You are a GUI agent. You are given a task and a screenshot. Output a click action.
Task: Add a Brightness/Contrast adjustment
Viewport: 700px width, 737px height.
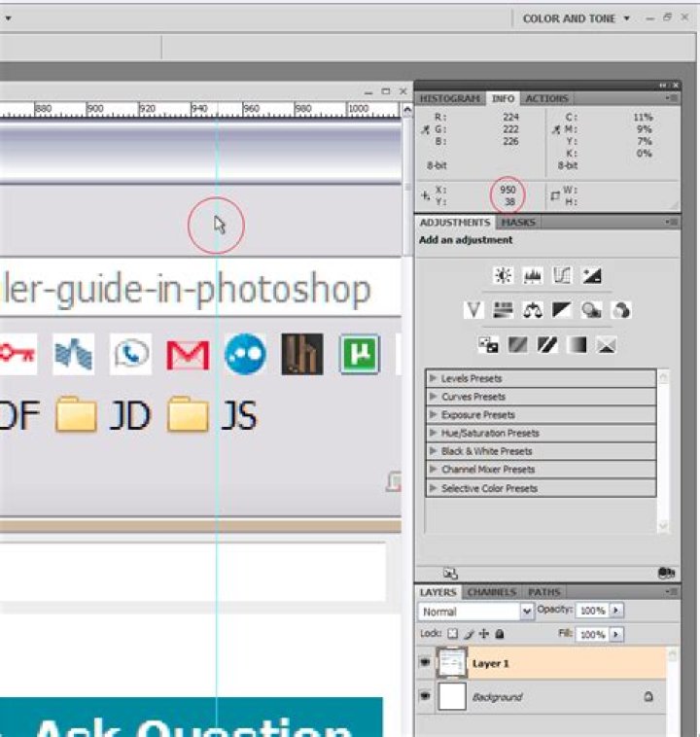(x=503, y=275)
